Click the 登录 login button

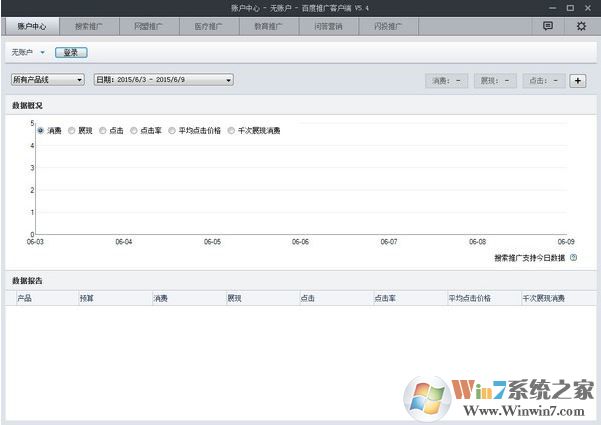(x=70, y=52)
